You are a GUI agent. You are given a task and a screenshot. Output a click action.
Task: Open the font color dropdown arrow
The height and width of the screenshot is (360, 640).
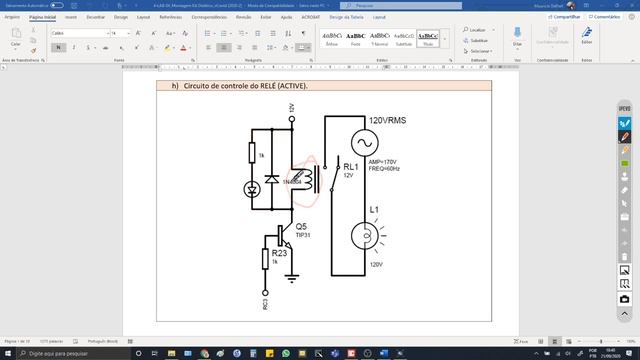[190, 48]
